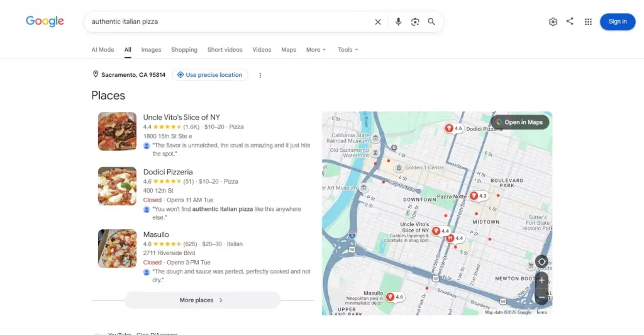Image resolution: width=644 pixels, height=335 pixels.
Task: Click the More places button
Action: tap(202, 300)
